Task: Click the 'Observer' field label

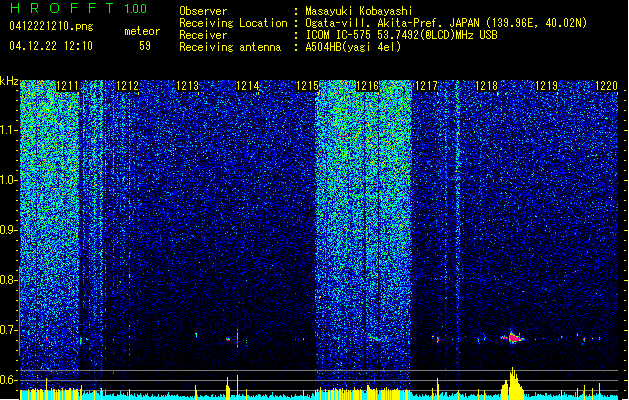Action: [203, 11]
